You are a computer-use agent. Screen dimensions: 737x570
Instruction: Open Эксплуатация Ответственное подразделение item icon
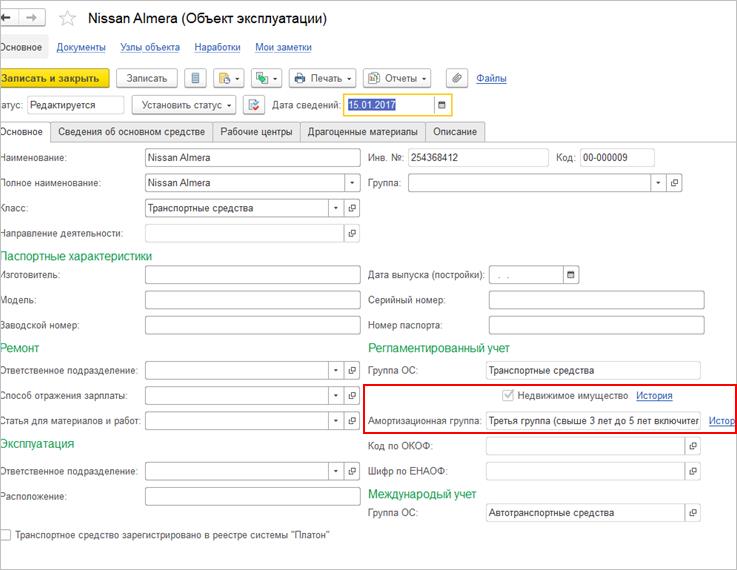pyautogui.click(x=352, y=471)
